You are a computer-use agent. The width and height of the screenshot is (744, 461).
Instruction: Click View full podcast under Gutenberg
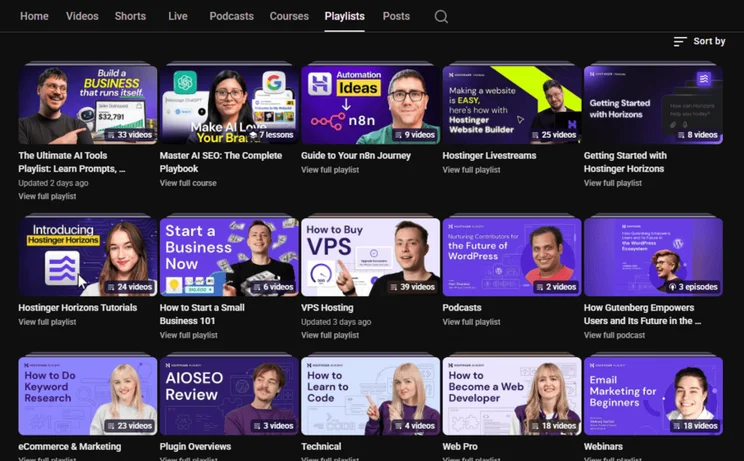pos(614,335)
